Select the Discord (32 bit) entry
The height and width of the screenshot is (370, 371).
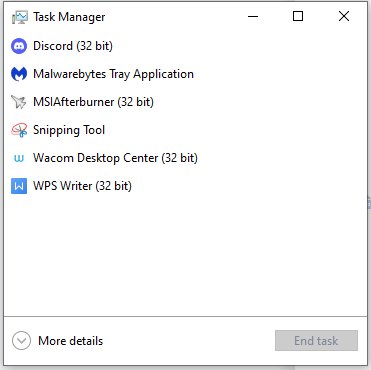click(x=185, y=46)
